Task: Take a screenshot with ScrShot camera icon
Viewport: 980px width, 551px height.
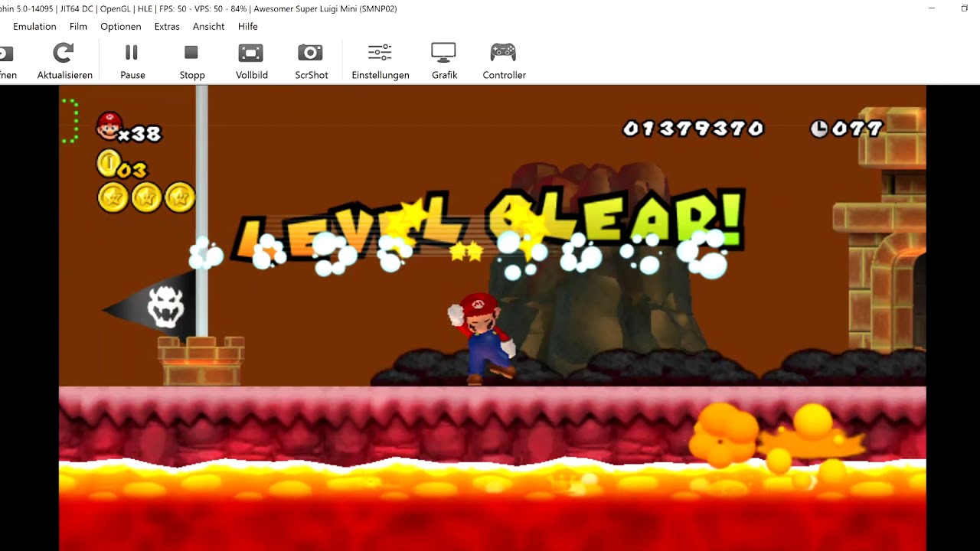Action: pyautogui.click(x=310, y=53)
